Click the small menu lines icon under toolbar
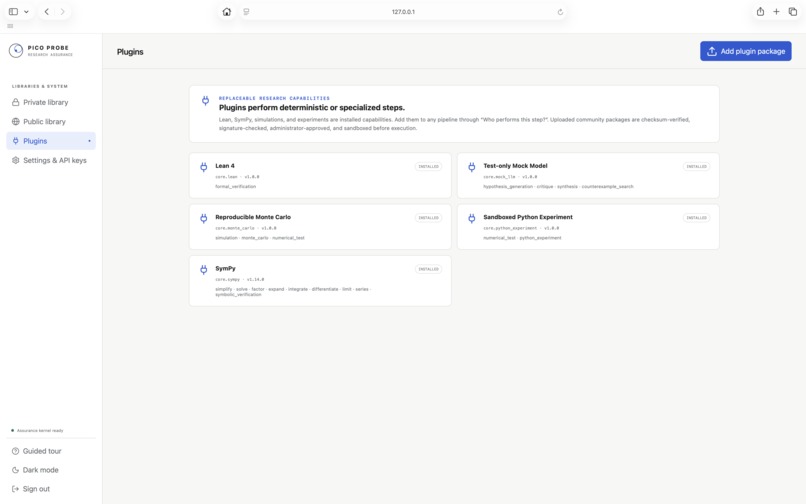The width and height of the screenshot is (806, 504). 10,26
